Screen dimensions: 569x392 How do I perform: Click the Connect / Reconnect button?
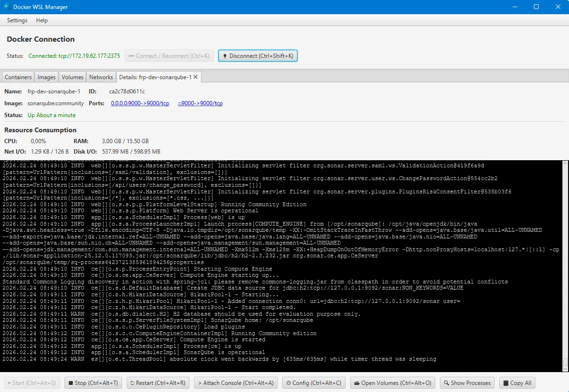coord(169,56)
